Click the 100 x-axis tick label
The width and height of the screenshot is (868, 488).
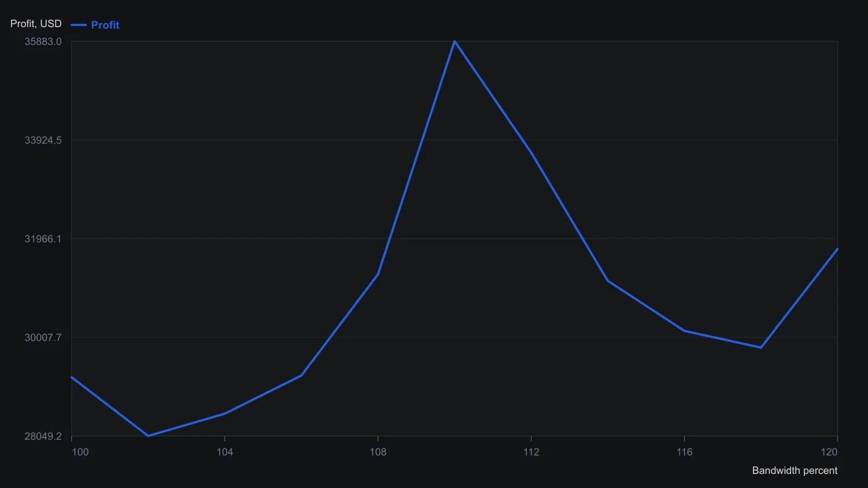pos(80,452)
